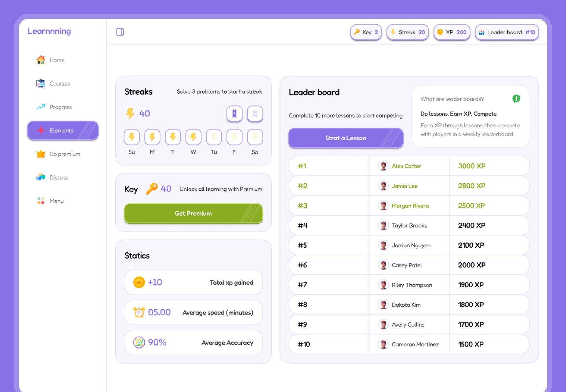
Task: Select Alex Carter leaderboard row
Action: [x=409, y=166]
